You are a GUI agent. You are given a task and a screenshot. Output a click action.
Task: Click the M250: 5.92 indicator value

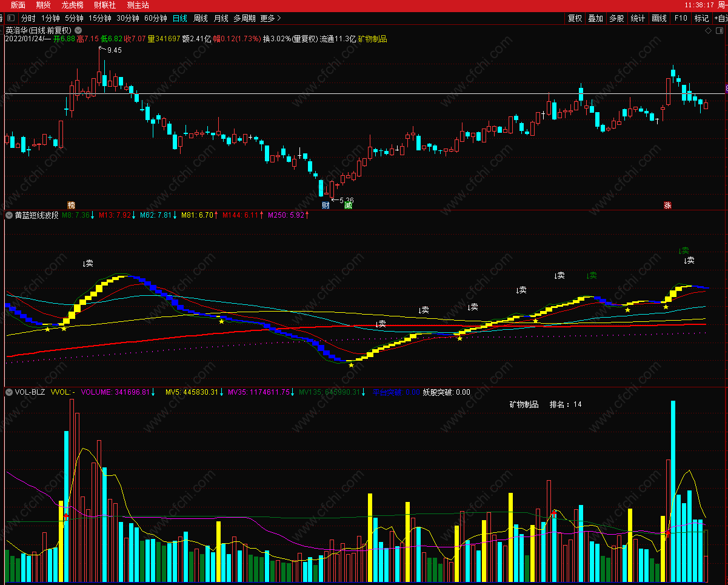tap(285, 215)
